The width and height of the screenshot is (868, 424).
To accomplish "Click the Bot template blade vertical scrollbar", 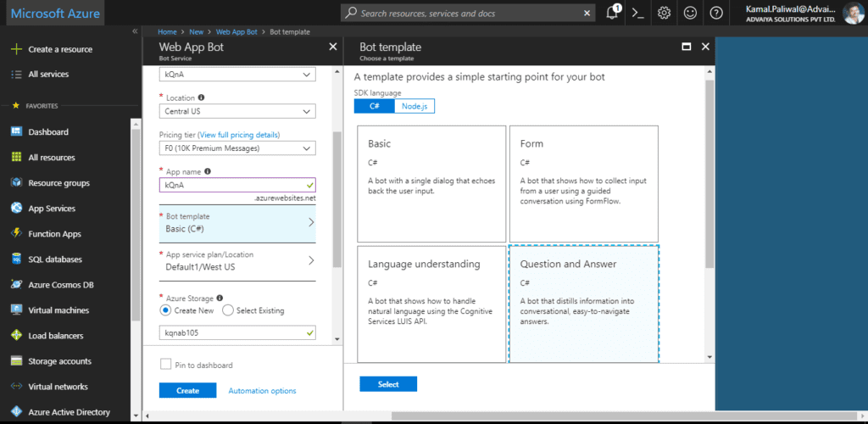I will [x=709, y=175].
